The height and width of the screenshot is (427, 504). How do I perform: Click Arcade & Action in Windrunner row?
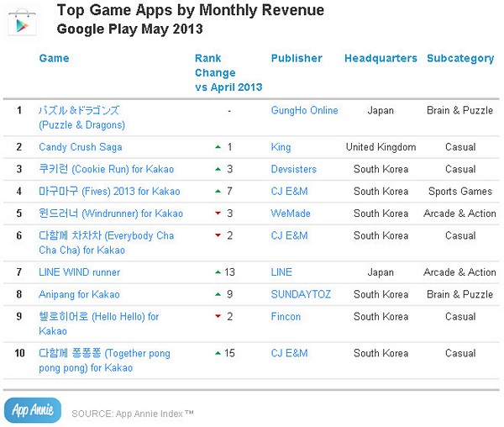pyautogui.click(x=459, y=213)
